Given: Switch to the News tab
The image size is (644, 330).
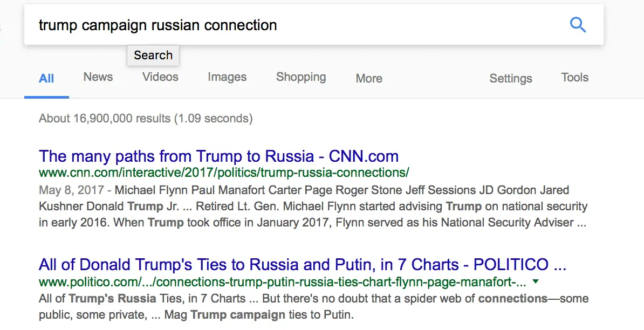Looking at the screenshot, I should pos(98,78).
